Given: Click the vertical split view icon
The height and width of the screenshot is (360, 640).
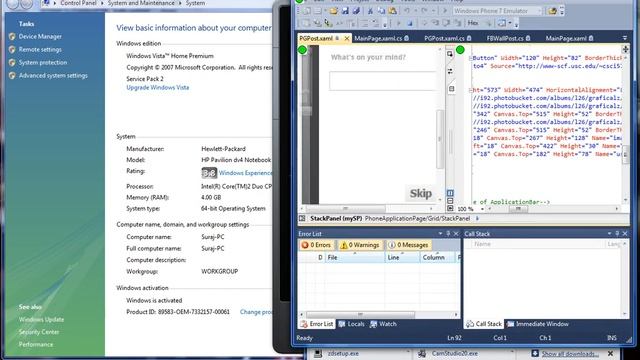Looking at the screenshot, I should (x=450, y=193).
